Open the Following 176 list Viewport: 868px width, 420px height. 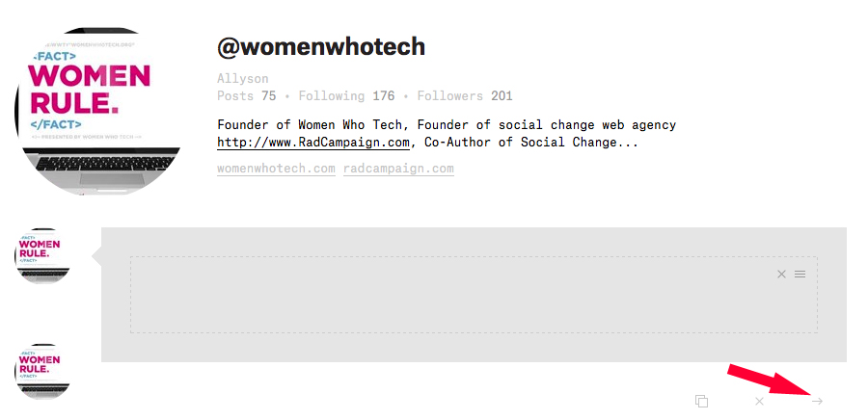[x=346, y=96]
